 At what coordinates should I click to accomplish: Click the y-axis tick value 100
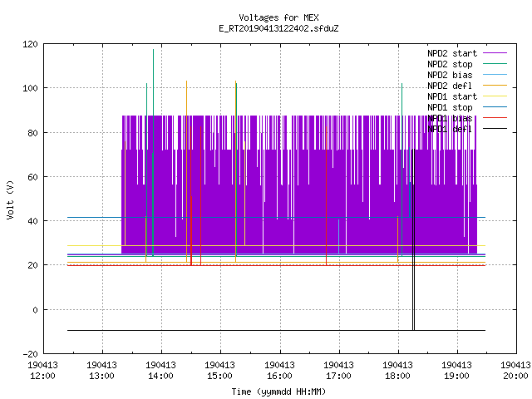(30, 88)
